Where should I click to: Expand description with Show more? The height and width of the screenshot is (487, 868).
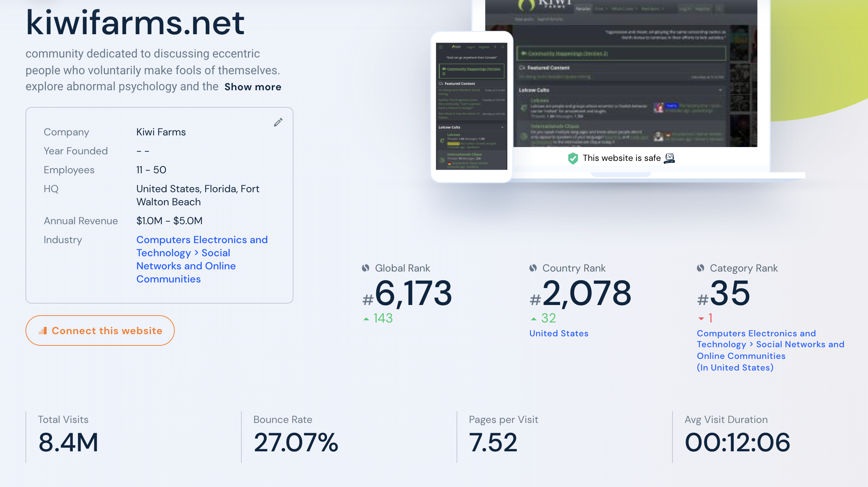(253, 87)
